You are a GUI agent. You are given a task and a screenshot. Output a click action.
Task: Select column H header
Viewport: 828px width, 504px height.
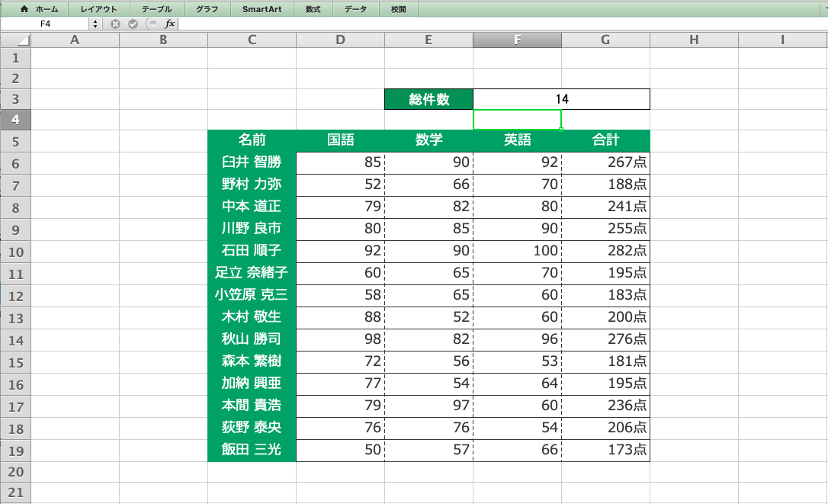coord(695,40)
